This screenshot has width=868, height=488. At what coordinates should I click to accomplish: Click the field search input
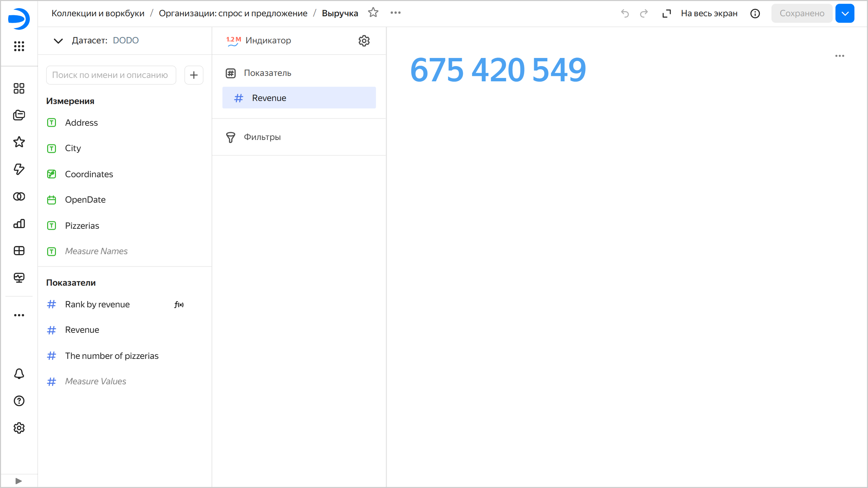(x=111, y=75)
